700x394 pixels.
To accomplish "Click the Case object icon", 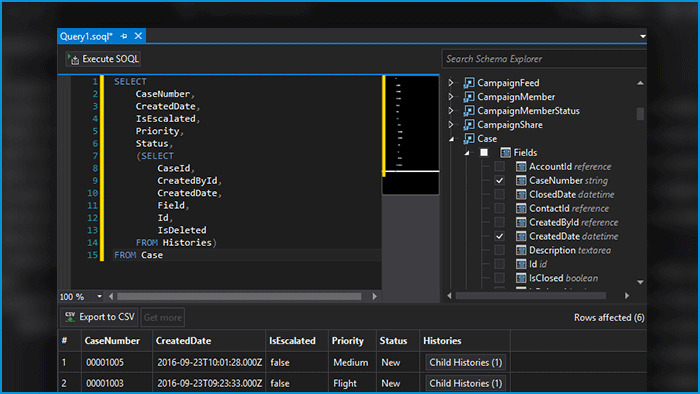I will click(469, 138).
